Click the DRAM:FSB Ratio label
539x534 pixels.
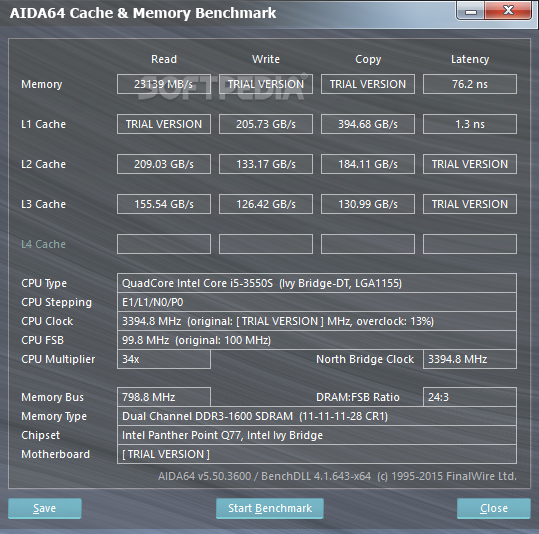pos(358,397)
